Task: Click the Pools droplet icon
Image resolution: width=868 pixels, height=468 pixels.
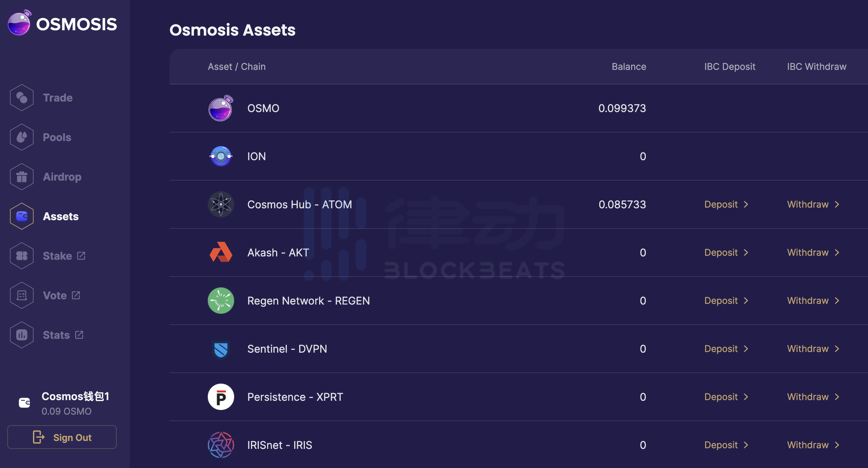Action: (x=22, y=137)
